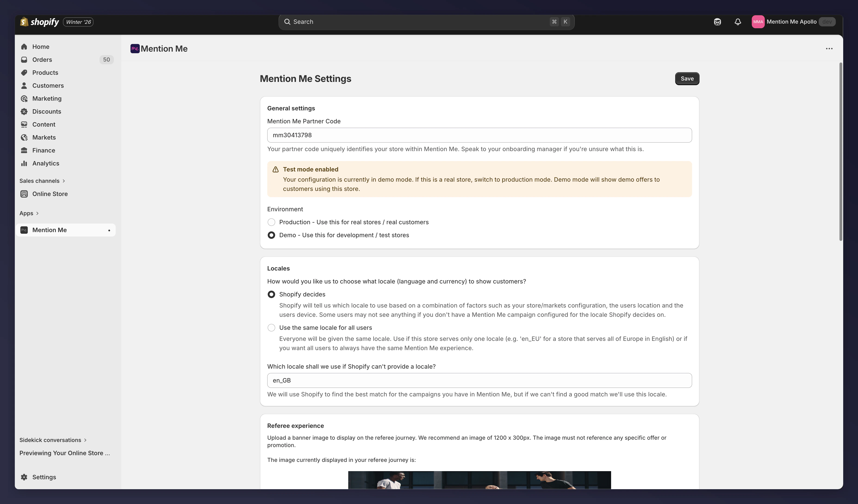This screenshot has height=504, width=858.
Task: Click the Discounts badge icon
Action: point(24,111)
